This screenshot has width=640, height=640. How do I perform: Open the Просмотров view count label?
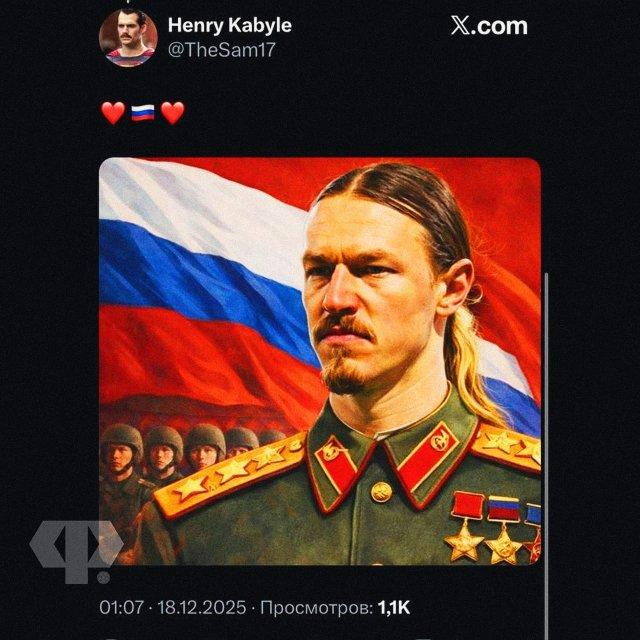[316, 607]
